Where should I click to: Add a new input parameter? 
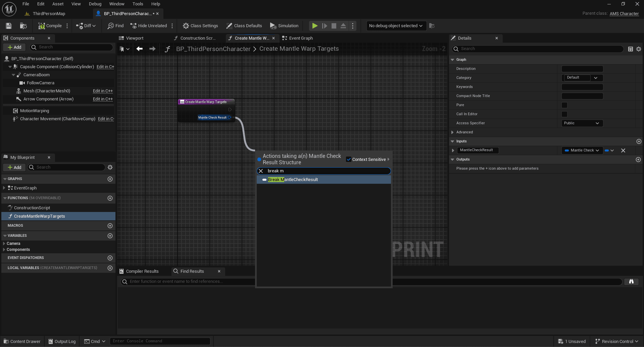pyautogui.click(x=639, y=141)
